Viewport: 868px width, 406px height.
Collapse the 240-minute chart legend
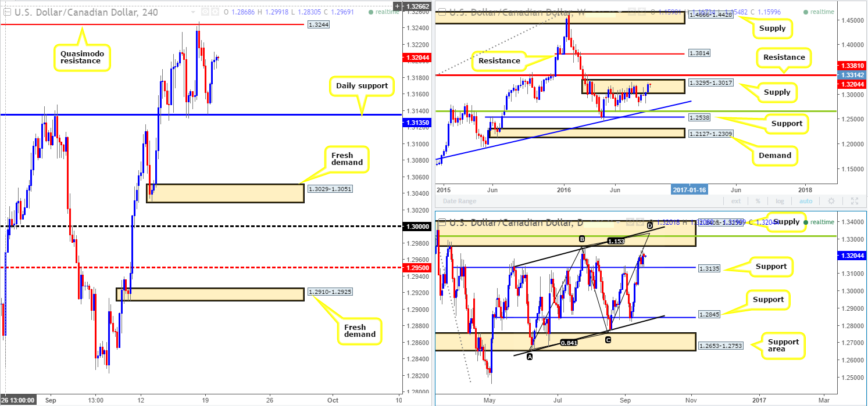point(7,12)
